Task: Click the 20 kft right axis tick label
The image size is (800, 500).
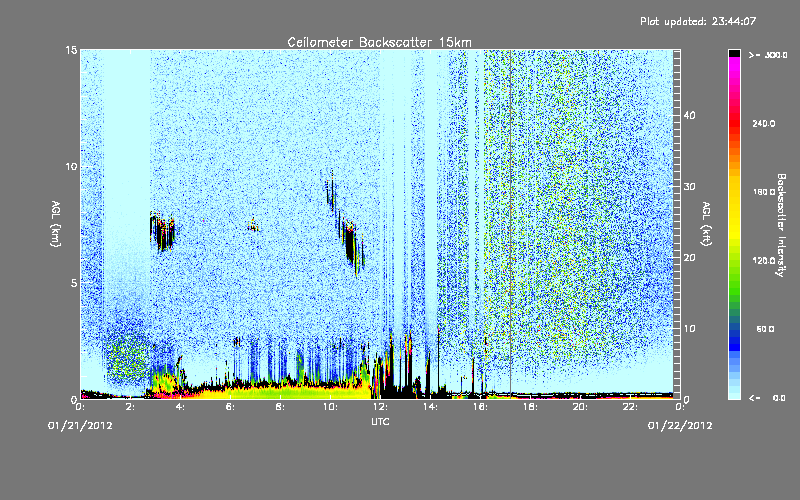Action: coord(689,258)
